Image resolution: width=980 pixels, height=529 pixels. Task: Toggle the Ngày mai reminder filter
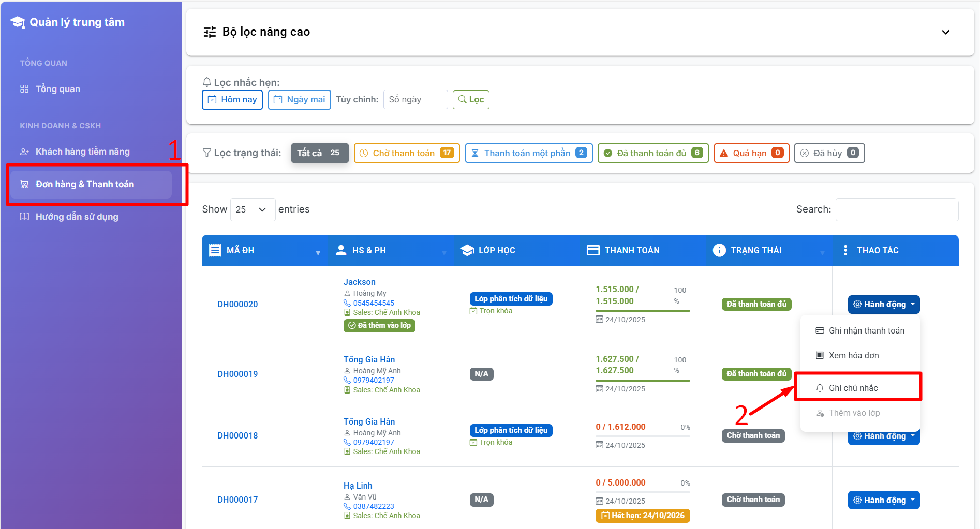[300, 100]
